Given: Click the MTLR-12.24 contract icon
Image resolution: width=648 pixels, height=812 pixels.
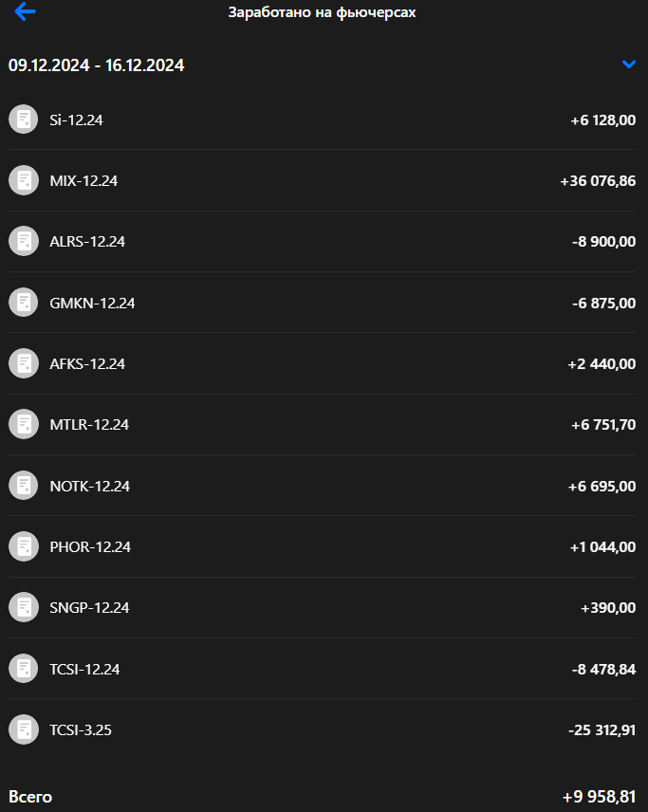Looking at the screenshot, I should [23, 424].
